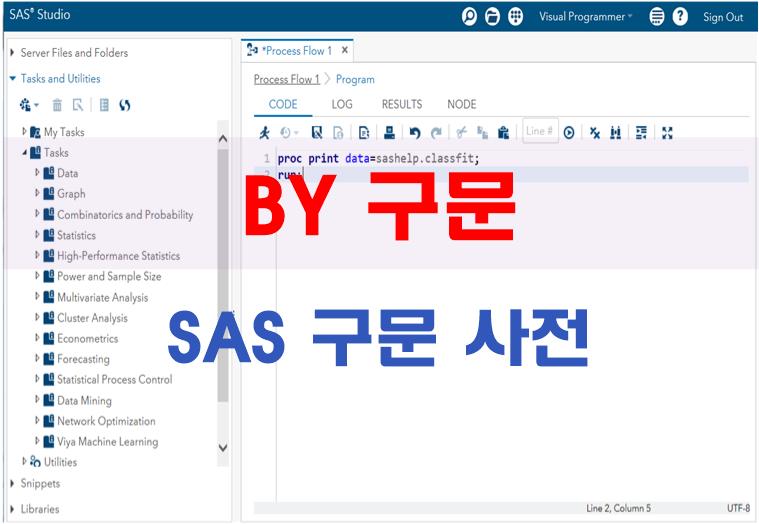Viewport: 759px width, 524px height.
Task: Select the Econometrics folder
Action: click(88, 338)
